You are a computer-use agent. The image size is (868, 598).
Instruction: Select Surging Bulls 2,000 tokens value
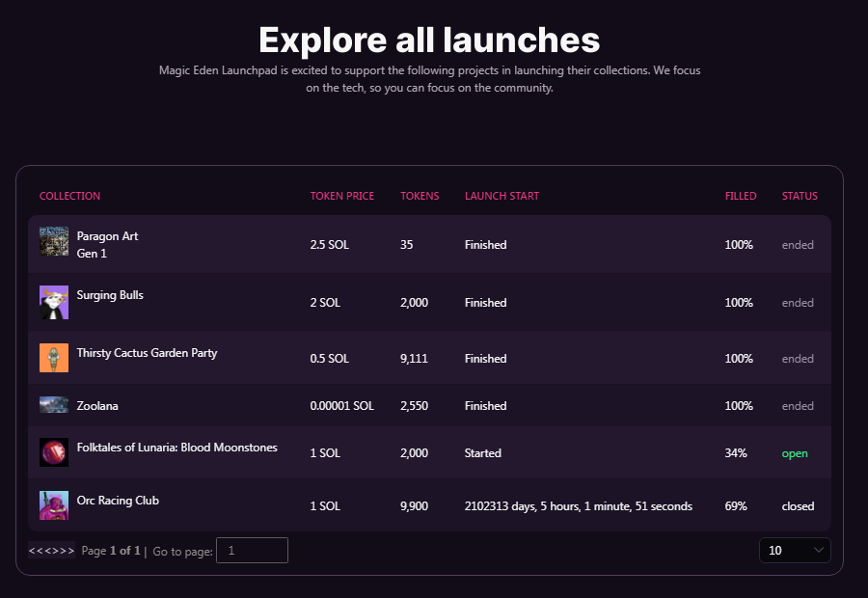pos(414,303)
